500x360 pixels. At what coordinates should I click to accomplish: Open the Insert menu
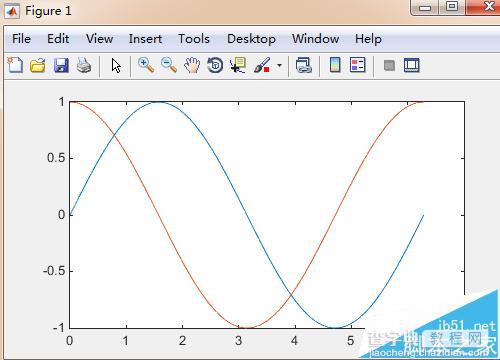[x=145, y=39]
